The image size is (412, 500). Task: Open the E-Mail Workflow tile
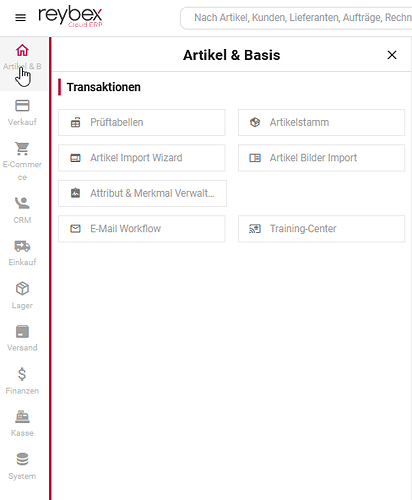click(142, 229)
